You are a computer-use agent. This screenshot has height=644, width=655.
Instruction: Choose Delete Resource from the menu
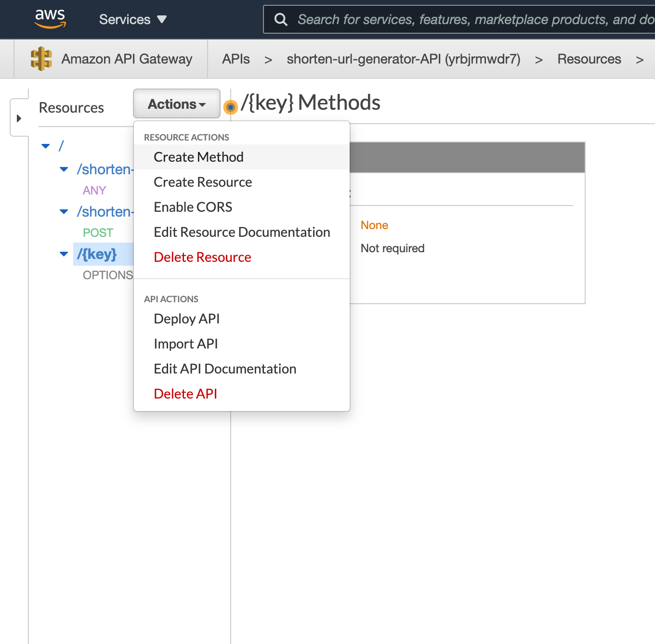pyautogui.click(x=242, y=257)
